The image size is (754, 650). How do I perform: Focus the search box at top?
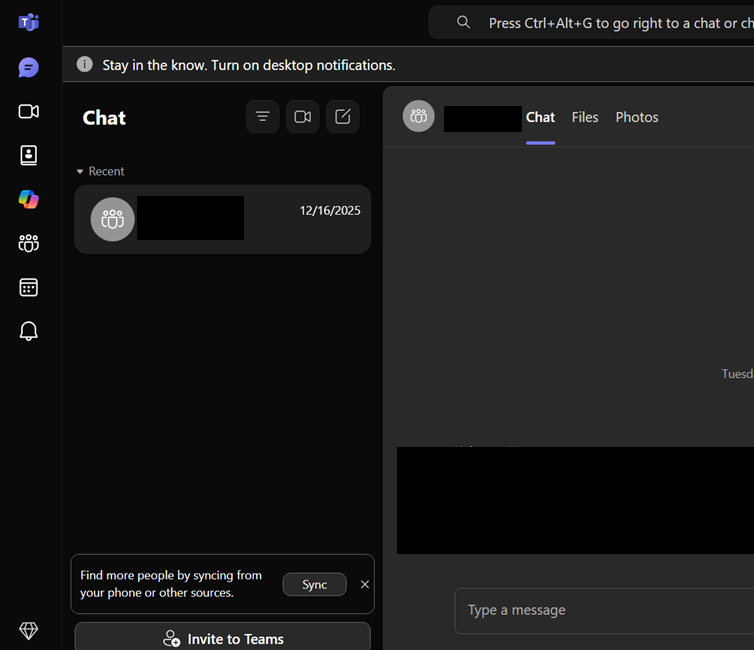point(591,22)
